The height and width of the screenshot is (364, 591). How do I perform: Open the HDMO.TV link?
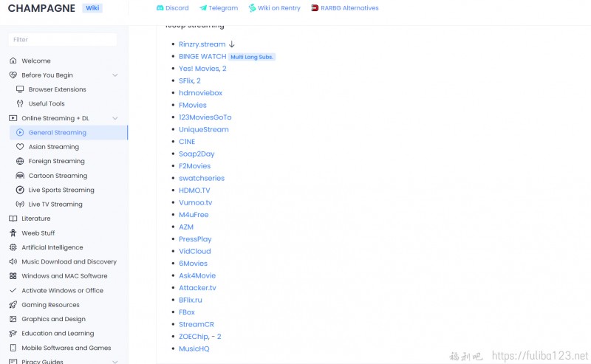pyautogui.click(x=194, y=190)
